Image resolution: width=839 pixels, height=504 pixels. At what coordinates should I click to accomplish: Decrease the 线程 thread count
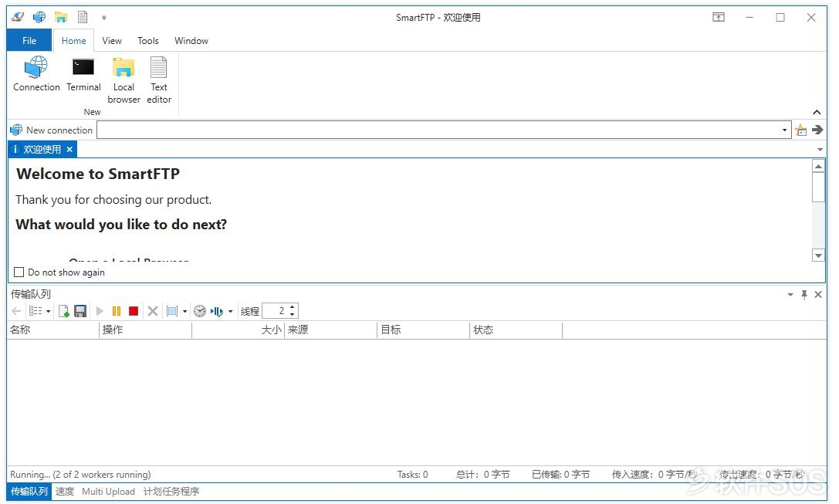[293, 315]
